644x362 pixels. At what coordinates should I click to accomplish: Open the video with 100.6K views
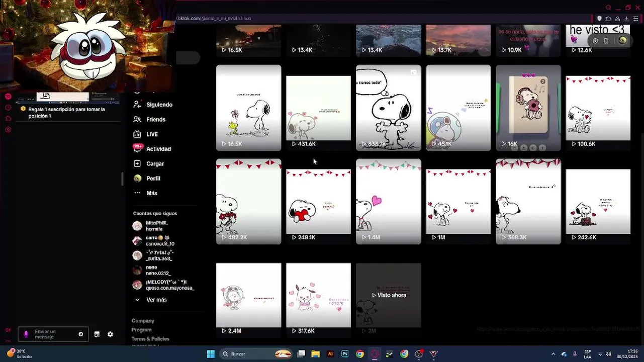coord(598,108)
